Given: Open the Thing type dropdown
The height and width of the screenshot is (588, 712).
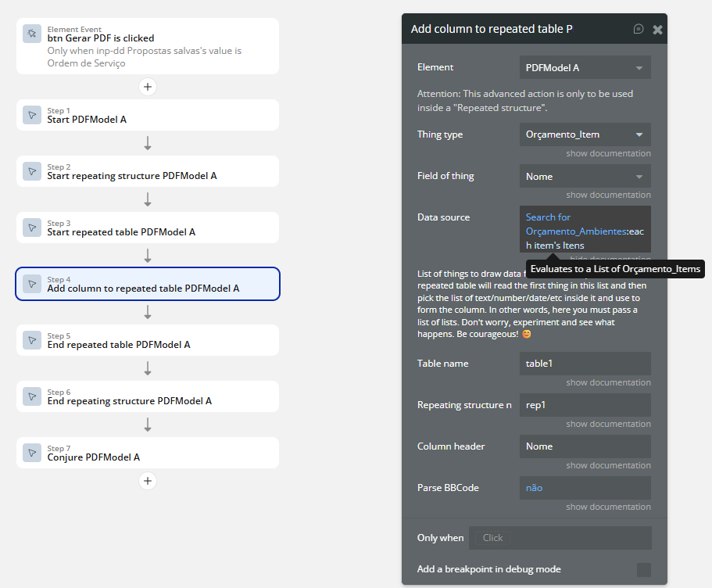Looking at the screenshot, I should coord(585,134).
